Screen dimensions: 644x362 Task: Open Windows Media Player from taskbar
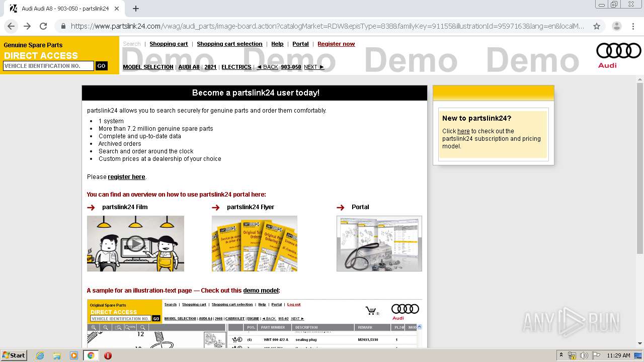point(74,355)
